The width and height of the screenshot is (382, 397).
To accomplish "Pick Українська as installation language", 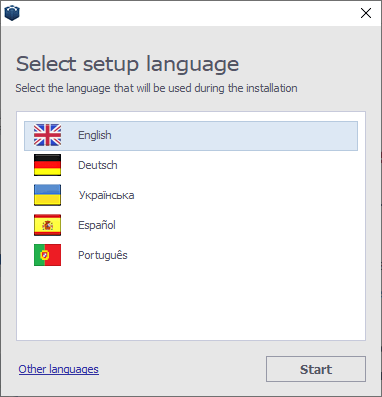I will coord(191,195).
